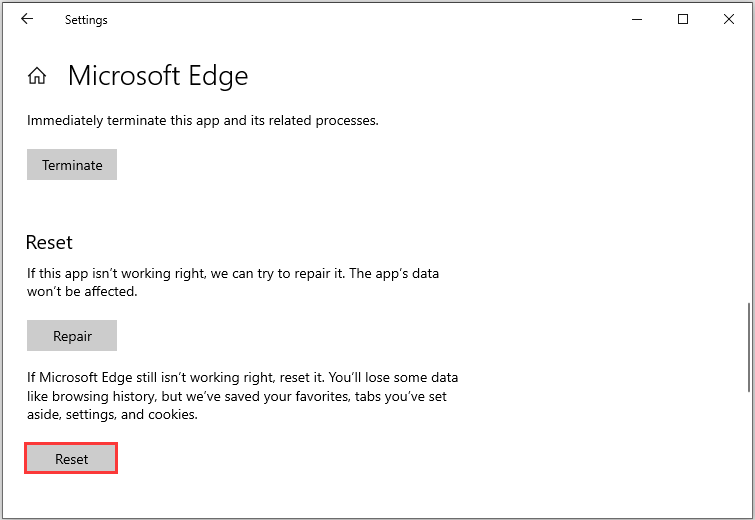Click the Settings window title text
Screen dimensions: 755x520
point(86,20)
